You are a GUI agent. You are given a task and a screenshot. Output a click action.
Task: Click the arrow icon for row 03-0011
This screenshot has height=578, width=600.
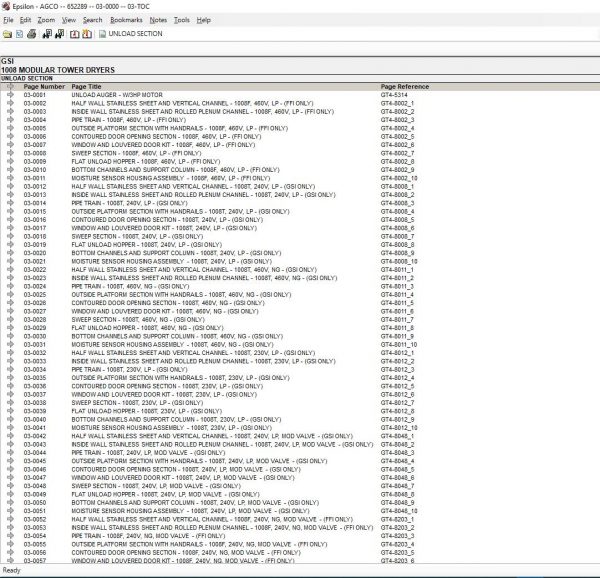pyautogui.click(x=10, y=178)
